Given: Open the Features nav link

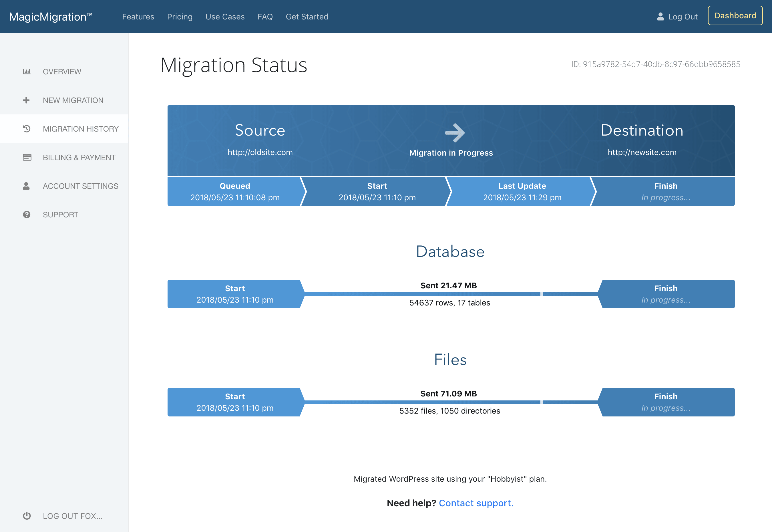Looking at the screenshot, I should 138,17.
